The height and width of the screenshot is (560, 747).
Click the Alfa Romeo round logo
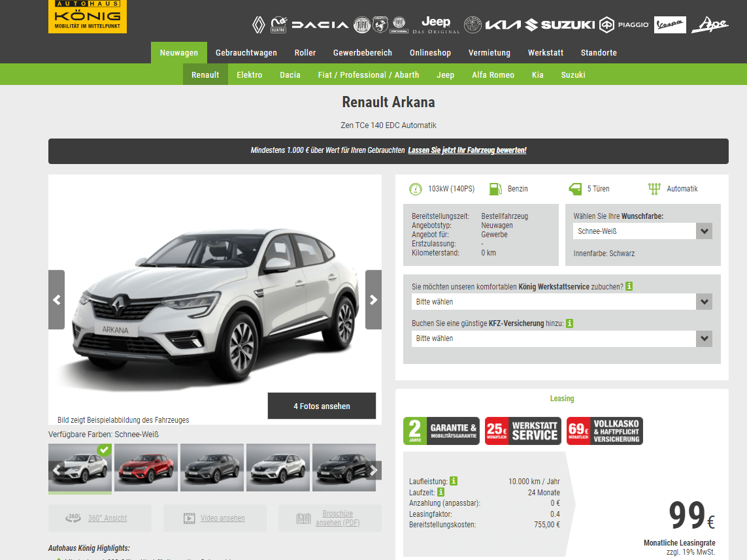pyautogui.click(x=473, y=25)
